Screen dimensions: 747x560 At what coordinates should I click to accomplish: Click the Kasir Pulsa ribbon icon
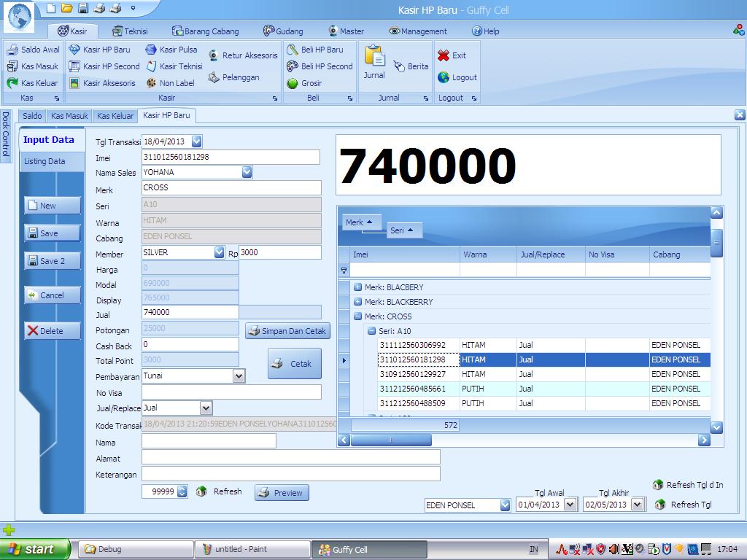tap(151, 50)
